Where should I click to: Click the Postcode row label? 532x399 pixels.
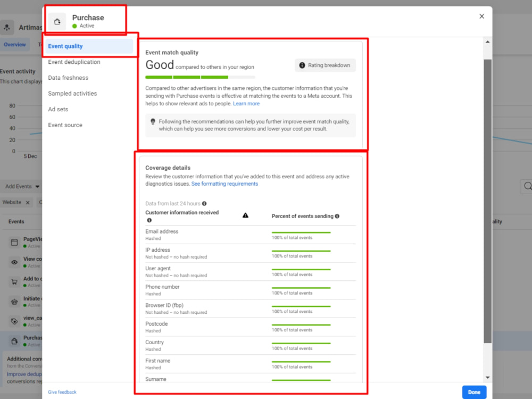[157, 323]
